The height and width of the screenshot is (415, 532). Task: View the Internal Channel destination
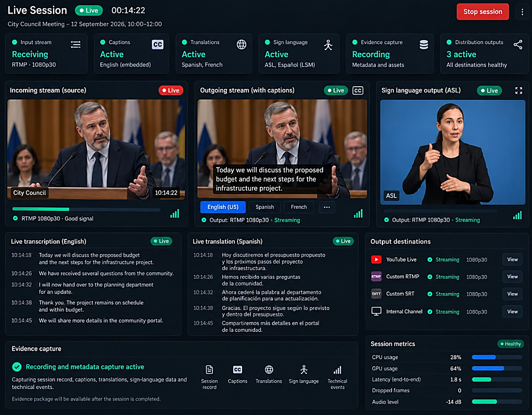pyautogui.click(x=512, y=312)
